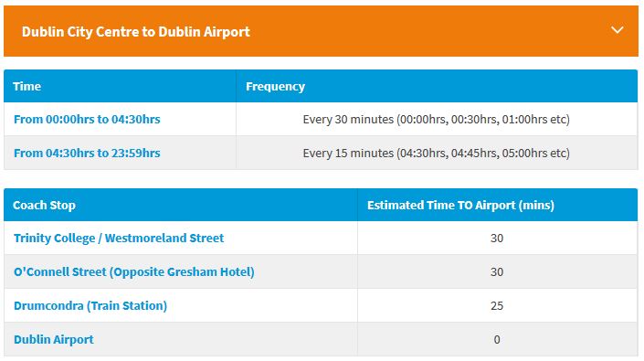Screen dimensions: 644x361
Task: Click the 30 minutes value for O'Connell Street
Action: (x=497, y=271)
